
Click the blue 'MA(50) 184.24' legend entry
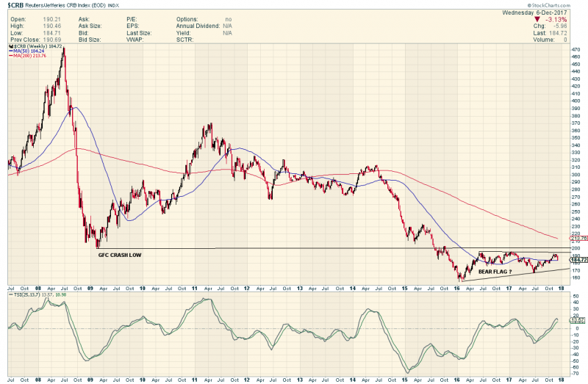pyautogui.click(x=26, y=51)
